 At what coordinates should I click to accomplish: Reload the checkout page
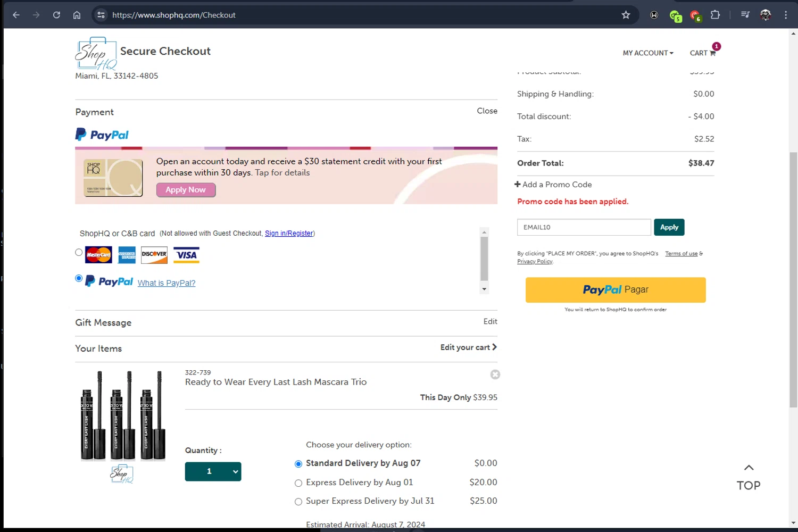(56, 15)
